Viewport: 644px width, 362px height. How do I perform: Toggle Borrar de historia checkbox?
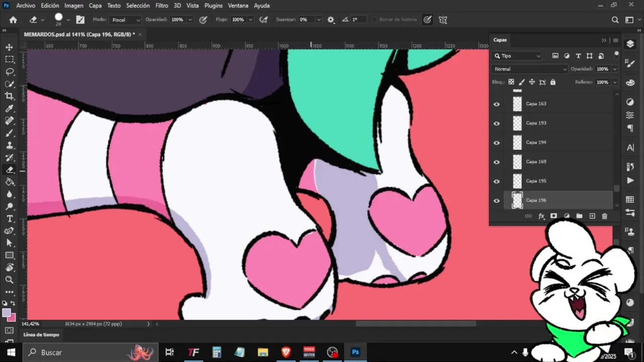pyautogui.click(x=374, y=20)
